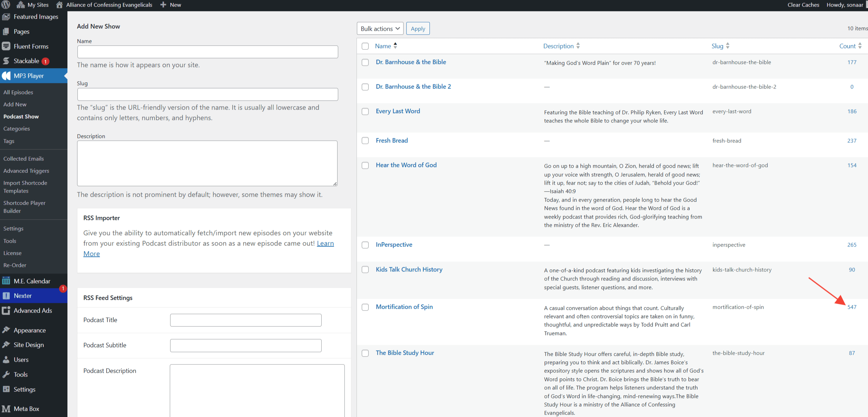This screenshot has height=417, width=868.
Task: Check Hear the Word of God row
Action: click(x=365, y=165)
